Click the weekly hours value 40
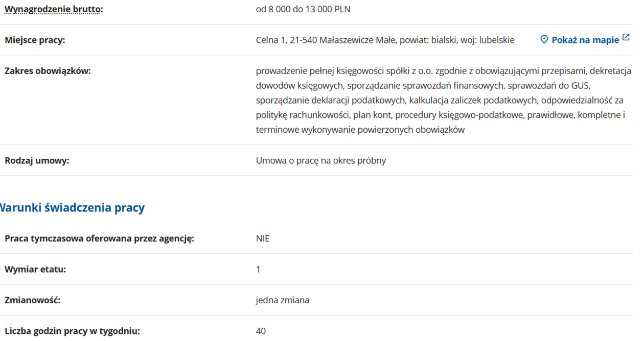 point(261,331)
